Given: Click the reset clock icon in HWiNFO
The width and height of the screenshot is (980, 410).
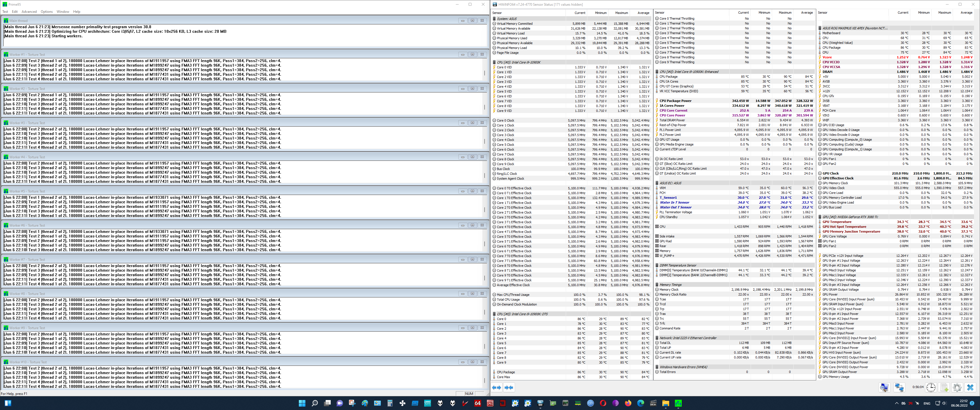Looking at the screenshot, I should click(x=931, y=388).
